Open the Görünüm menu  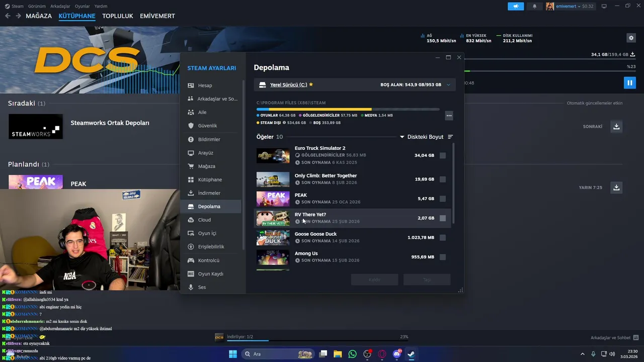click(37, 6)
